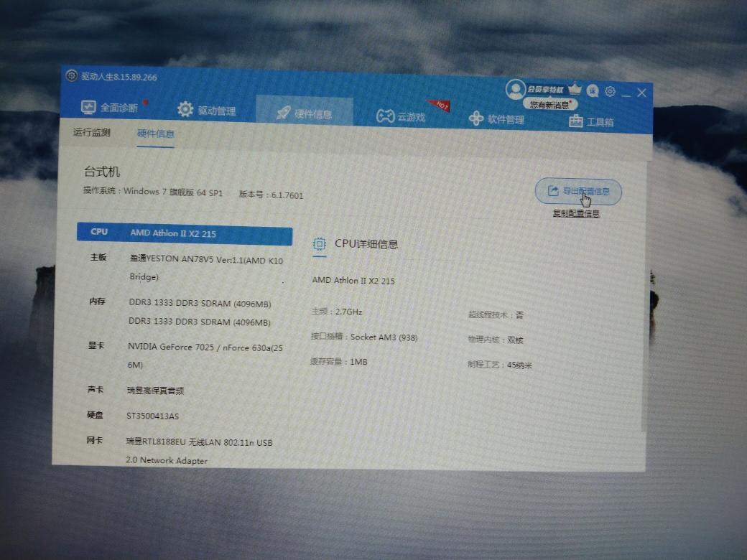Viewport: 747px width, 560px height.
Task: Open the 您有新消息 notification bubble
Action: tap(550, 105)
